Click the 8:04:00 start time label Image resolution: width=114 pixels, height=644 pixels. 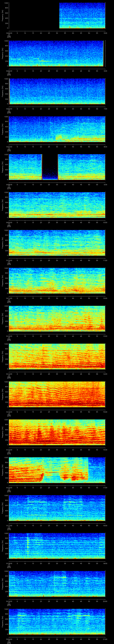pyautogui.click(x=9, y=33)
